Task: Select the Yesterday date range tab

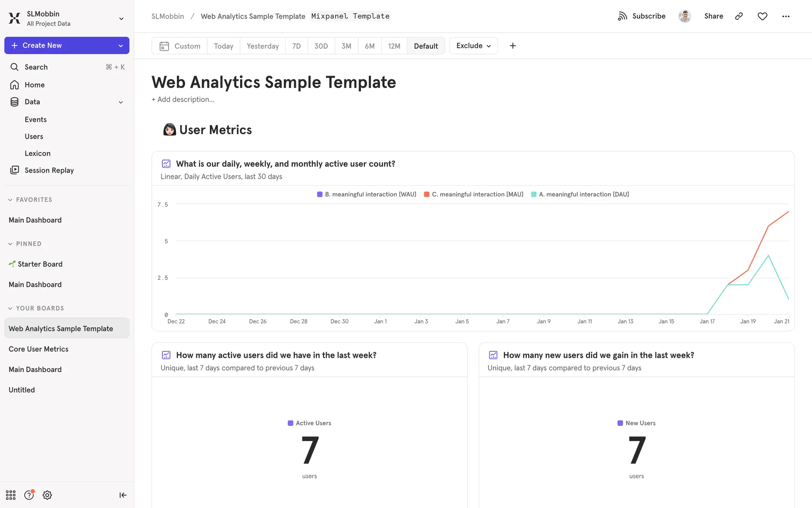Action: pos(263,46)
